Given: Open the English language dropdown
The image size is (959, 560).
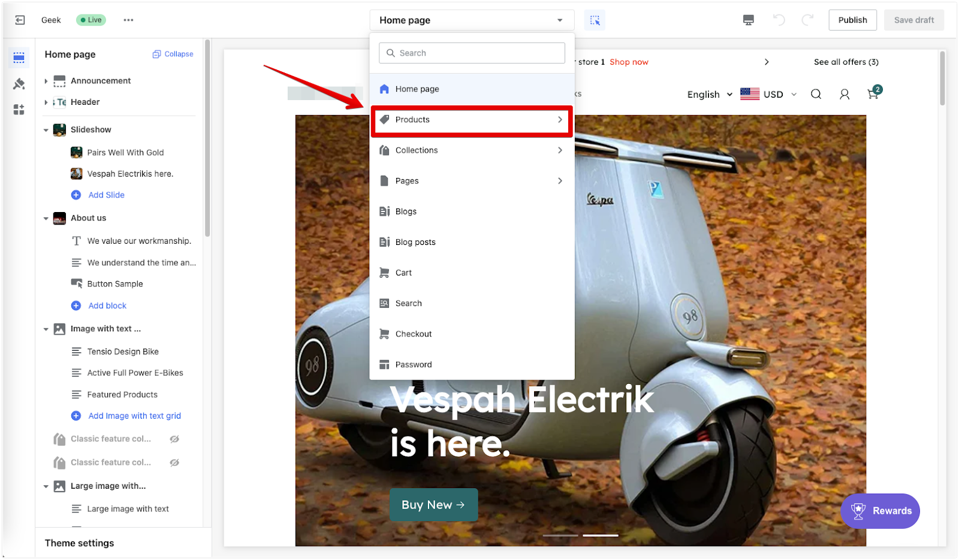Looking at the screenshot, I should point(710,94).
